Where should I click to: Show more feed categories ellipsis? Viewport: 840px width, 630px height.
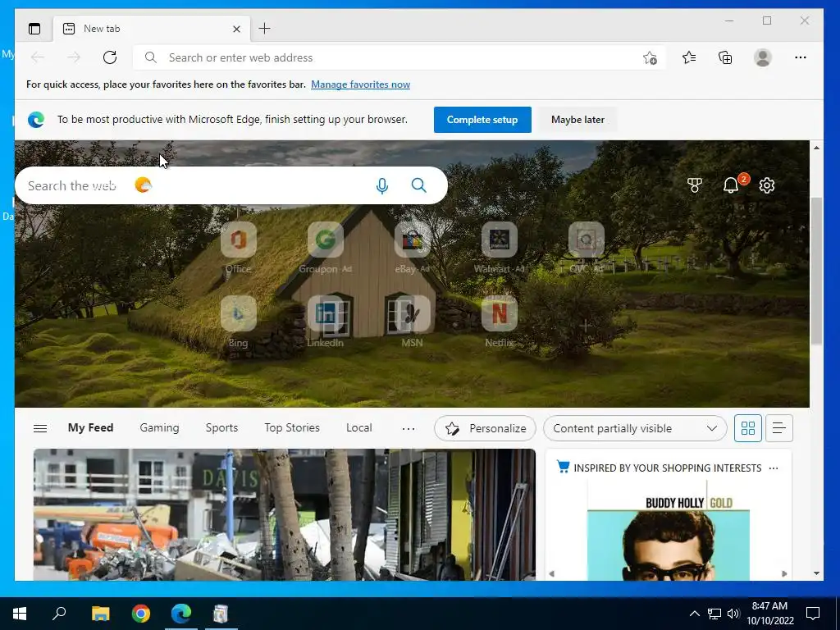409,428
